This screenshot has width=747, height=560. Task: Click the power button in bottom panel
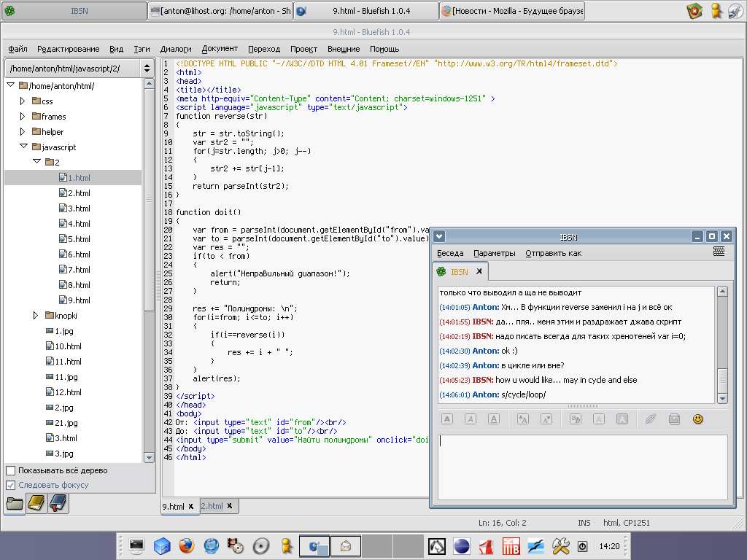tap(583, 546)
